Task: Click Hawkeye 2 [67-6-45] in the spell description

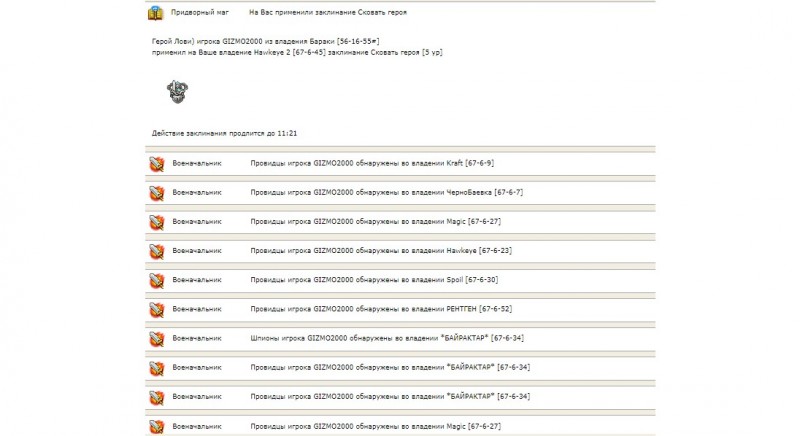Action: point(306,50)
